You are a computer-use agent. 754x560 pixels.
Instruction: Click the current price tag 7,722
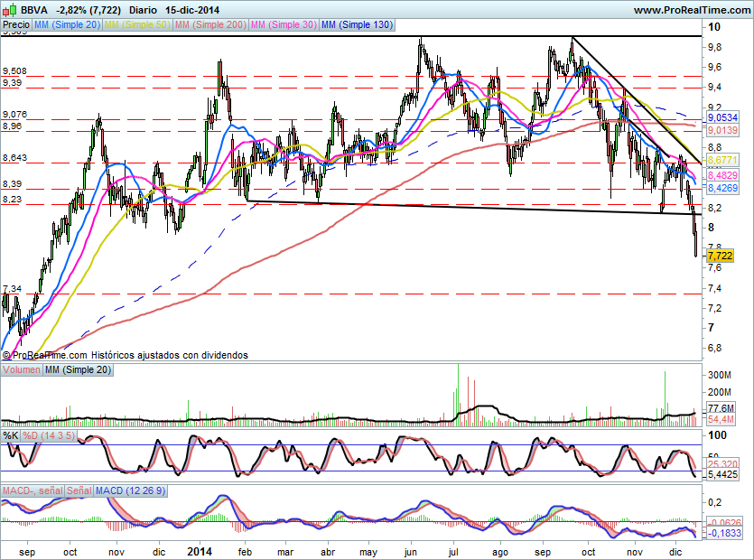720,256
